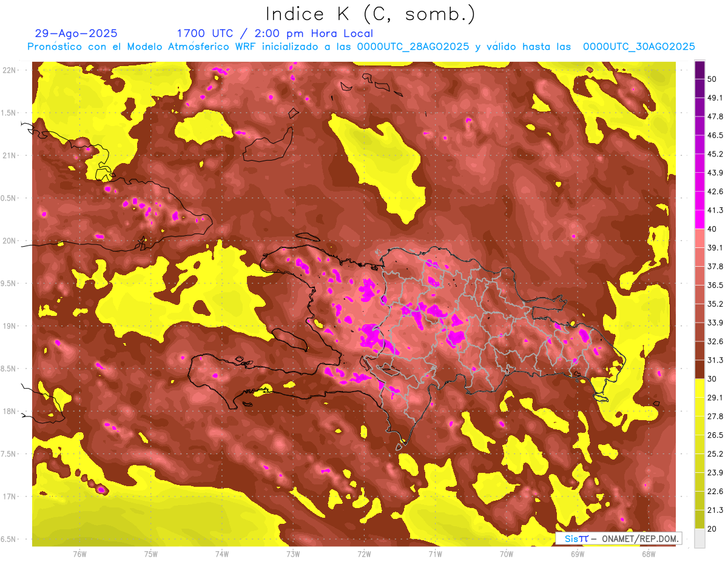Viewport: 728px width, 562px height.
Task: Click the colorbar value '20'
Action: pyautogui.click(x=712, y=529)
